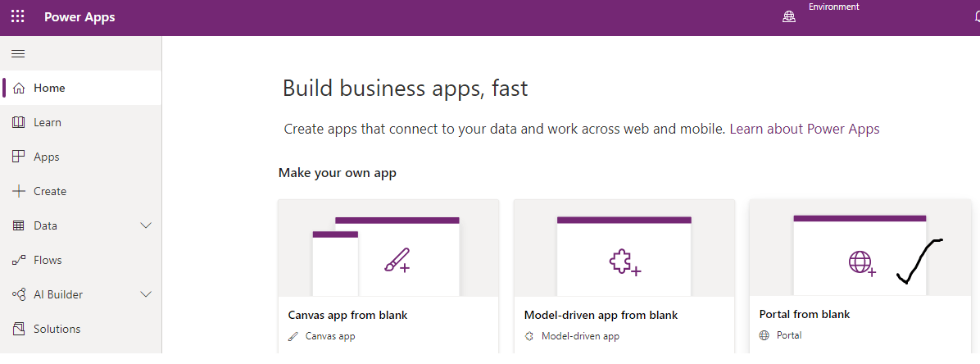980x364 pixels.
Task: Click the Create plus icon
Action: click(x=19, y=192)
